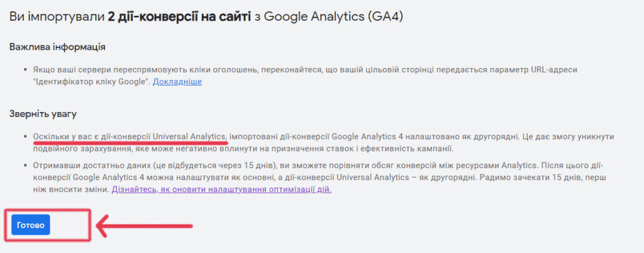Click the red underline beneath Universal Analytics phrase
Viewport: 644px width, 253px height.
coord(130,143)
